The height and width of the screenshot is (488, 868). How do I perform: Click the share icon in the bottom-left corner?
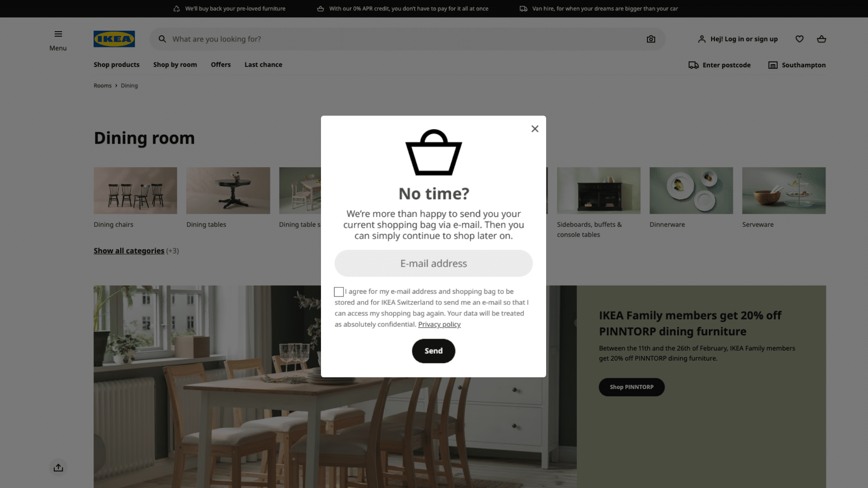click(58, 468)
